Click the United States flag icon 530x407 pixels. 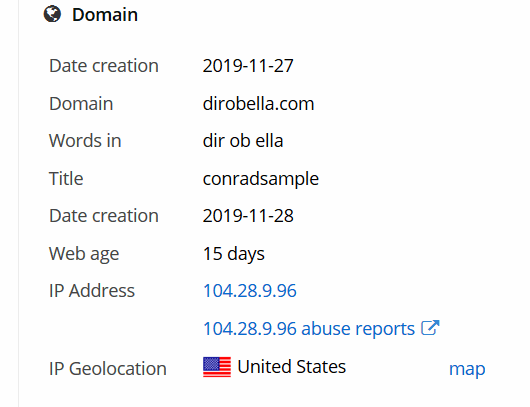[x=217, y=367]
